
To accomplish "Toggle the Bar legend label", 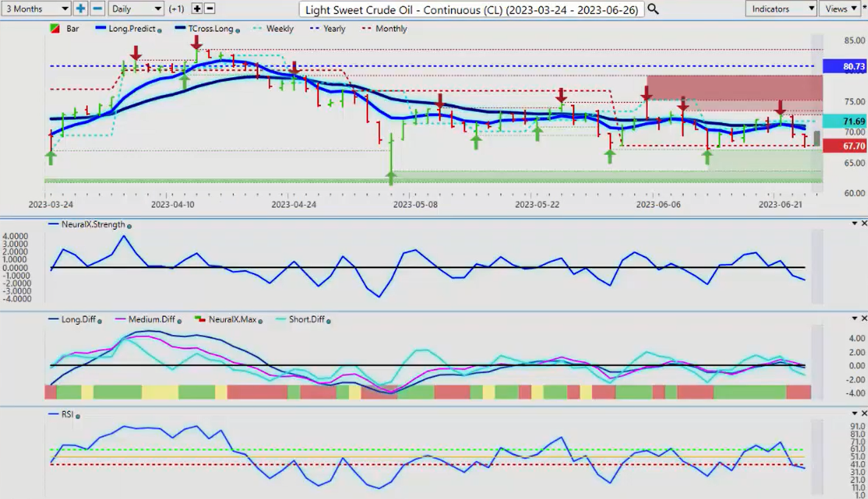I will (72, 29).
